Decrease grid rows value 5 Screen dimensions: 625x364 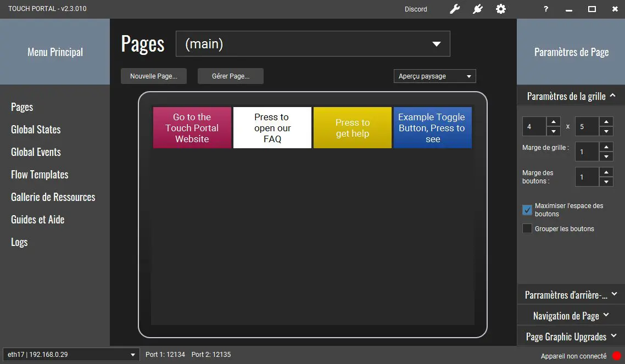click(606, 131)
